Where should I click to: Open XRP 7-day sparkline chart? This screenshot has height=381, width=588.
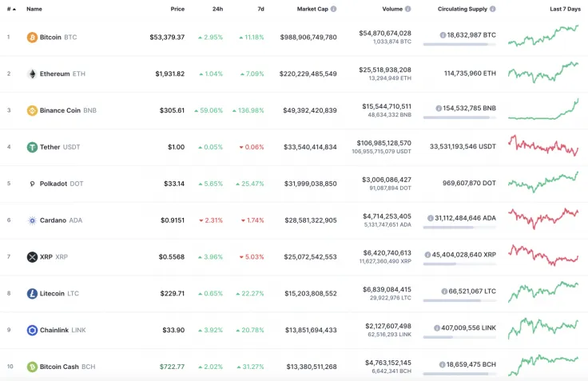543,256
